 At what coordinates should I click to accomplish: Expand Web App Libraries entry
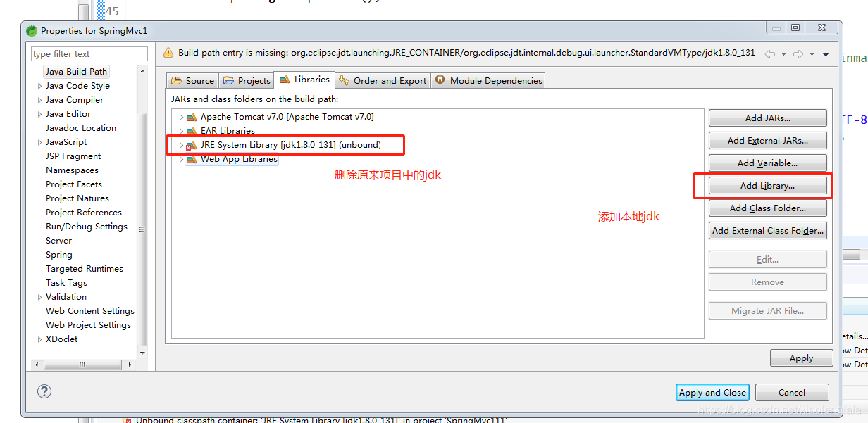click(181, 159)
